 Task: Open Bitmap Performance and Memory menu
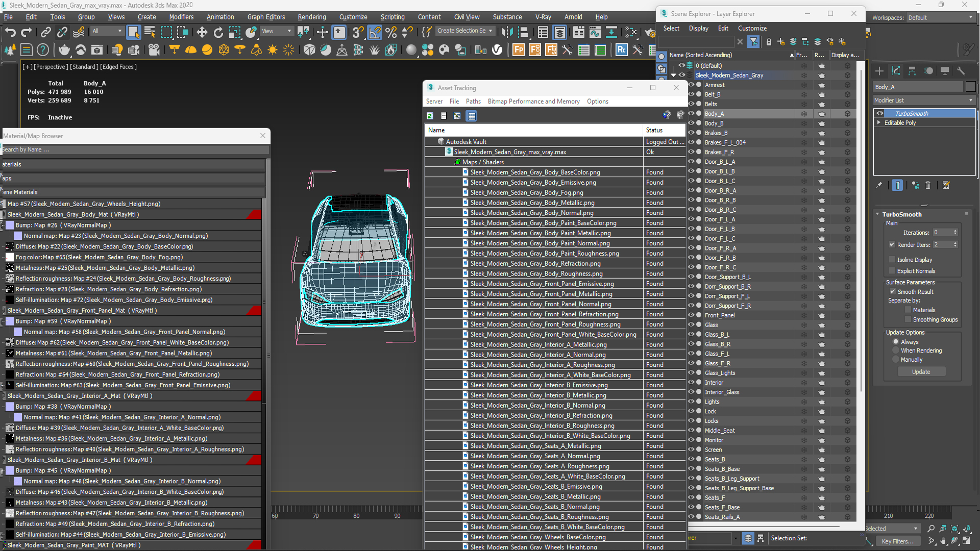(533, 101)
